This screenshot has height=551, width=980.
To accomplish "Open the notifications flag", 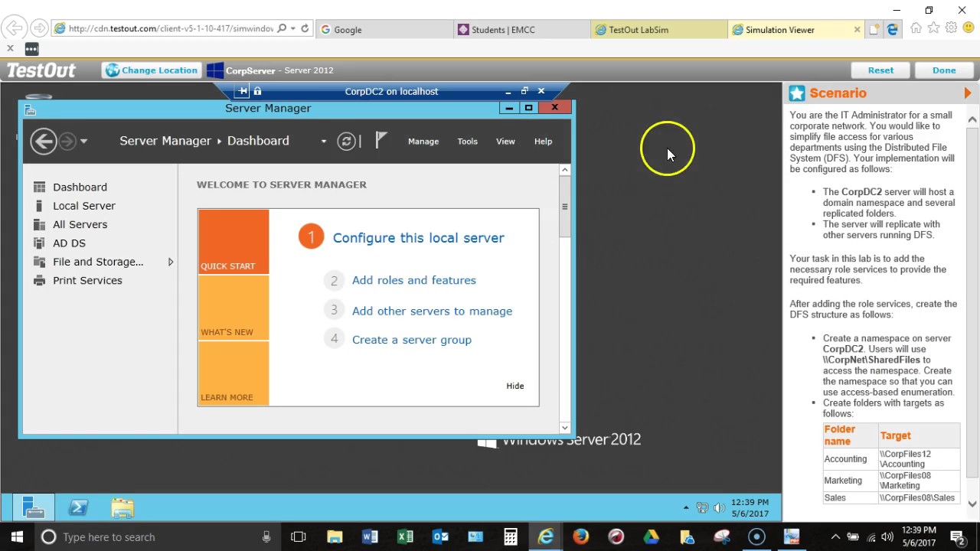I will 381,140.
